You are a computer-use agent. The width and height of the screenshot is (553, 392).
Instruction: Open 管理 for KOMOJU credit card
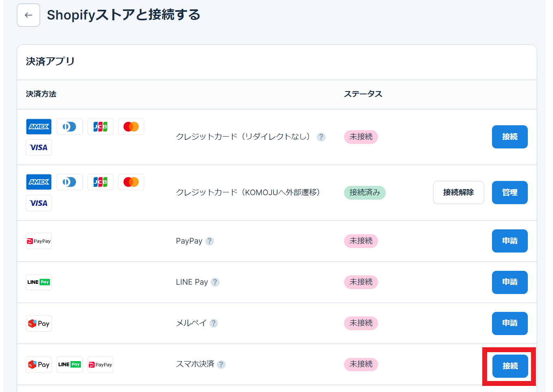pos(509,193)
